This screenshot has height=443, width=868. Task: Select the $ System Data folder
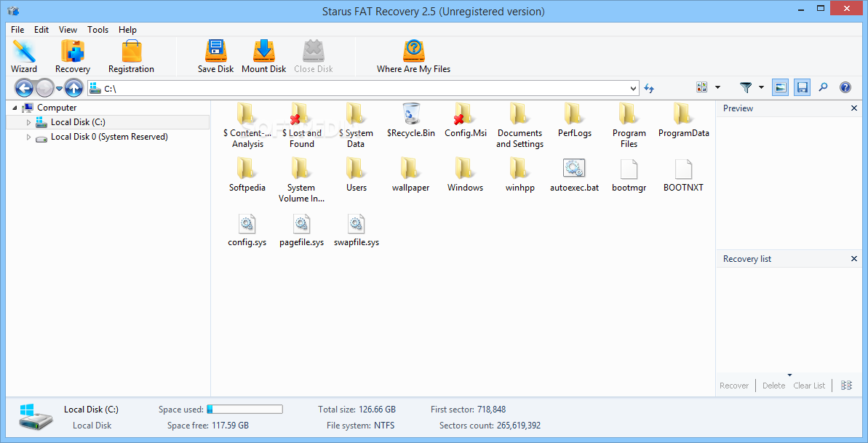(356, 126)
